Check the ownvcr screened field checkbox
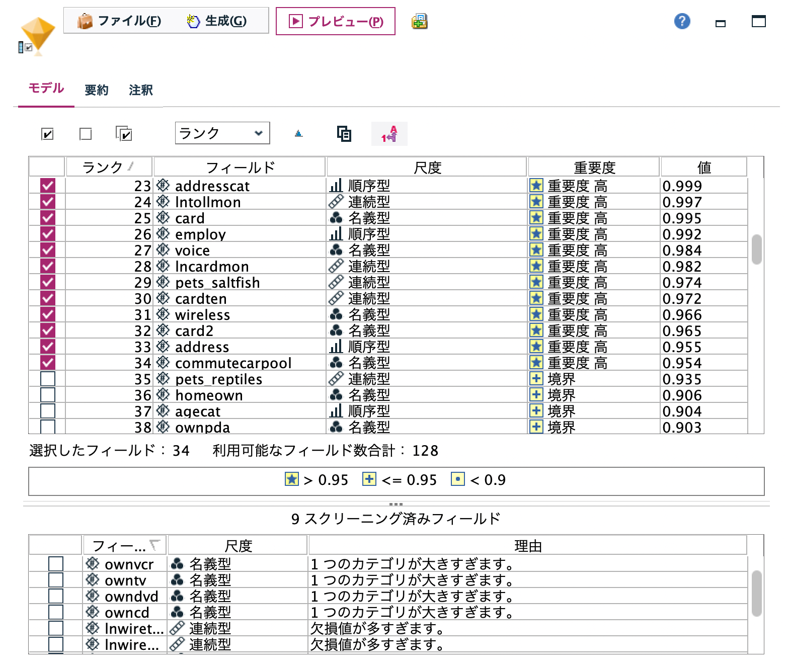The image size is (787, 672). [56, 564]
